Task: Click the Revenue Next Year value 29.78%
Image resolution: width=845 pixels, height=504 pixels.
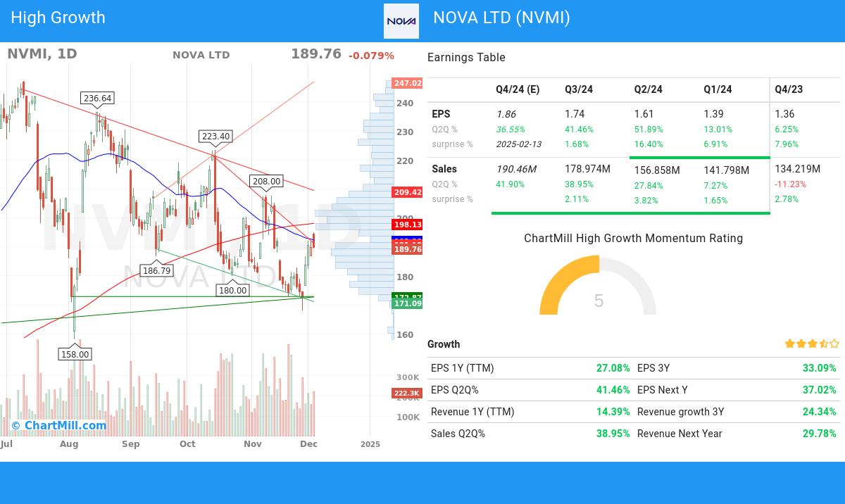Action: tap(820, 434)
